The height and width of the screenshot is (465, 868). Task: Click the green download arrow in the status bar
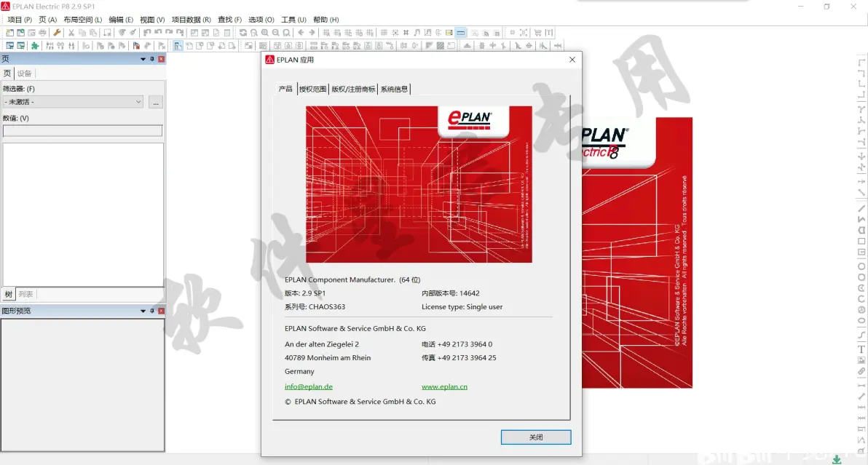tap(837, 459)
